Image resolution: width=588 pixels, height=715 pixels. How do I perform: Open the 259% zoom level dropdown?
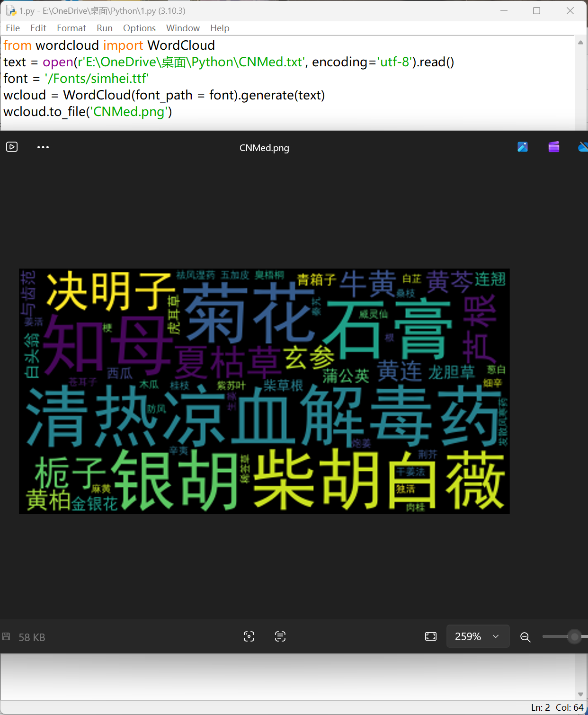pyautogui.click(x=478, y=636)
